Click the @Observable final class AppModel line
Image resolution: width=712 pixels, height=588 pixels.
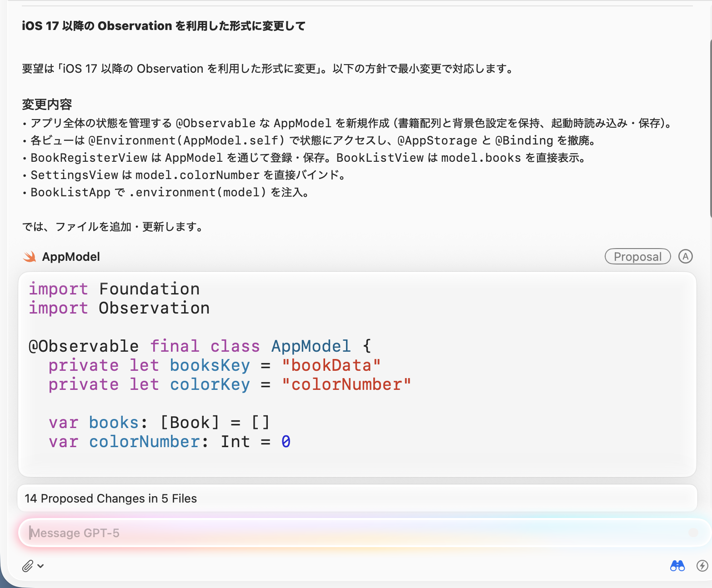pyautogui.click(x=200, y=346)
